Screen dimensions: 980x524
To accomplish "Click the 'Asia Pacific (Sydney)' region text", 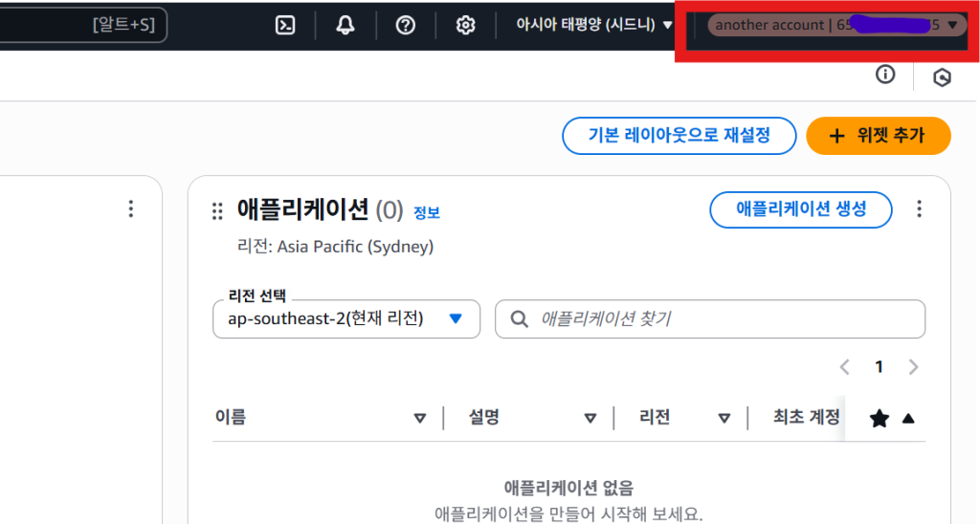I will pyautogui.click(x=355, y=247).
